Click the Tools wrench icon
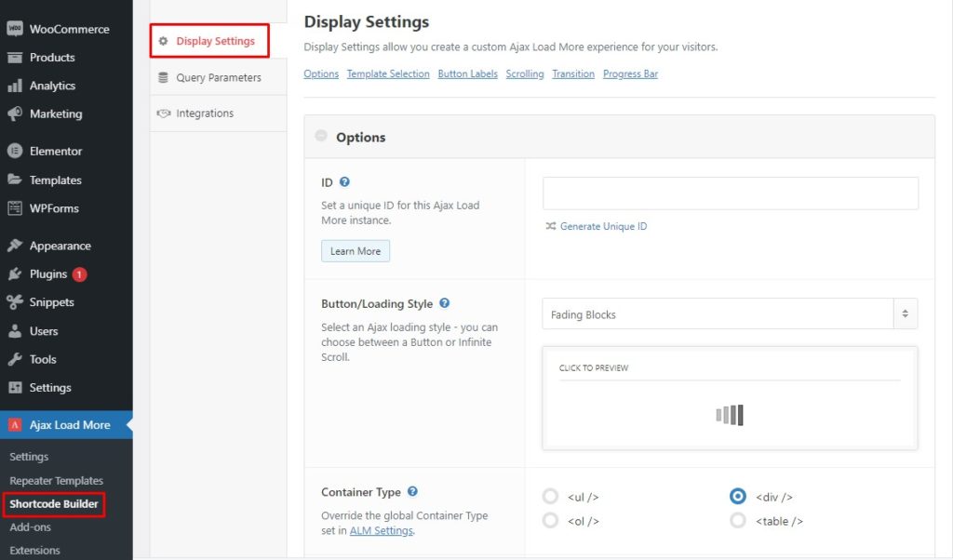The image size is (953, 560). tap(15, 359)
